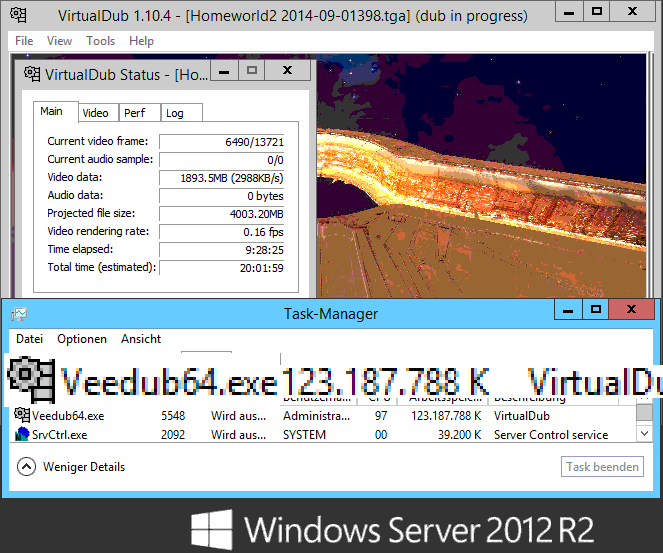Click the SrvCtrl.exe process icon
The height and width of the screenshot is (553, 663).
pos(22,434)
